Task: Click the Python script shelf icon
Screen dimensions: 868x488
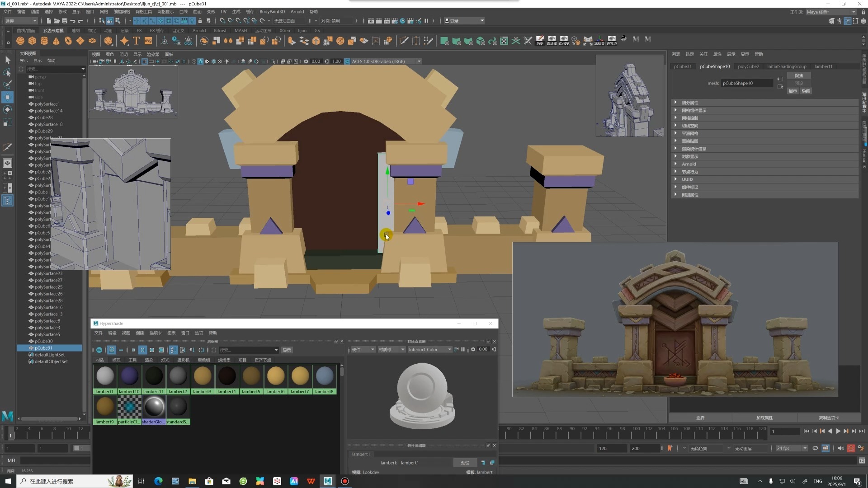Action: tap(624, 39)
